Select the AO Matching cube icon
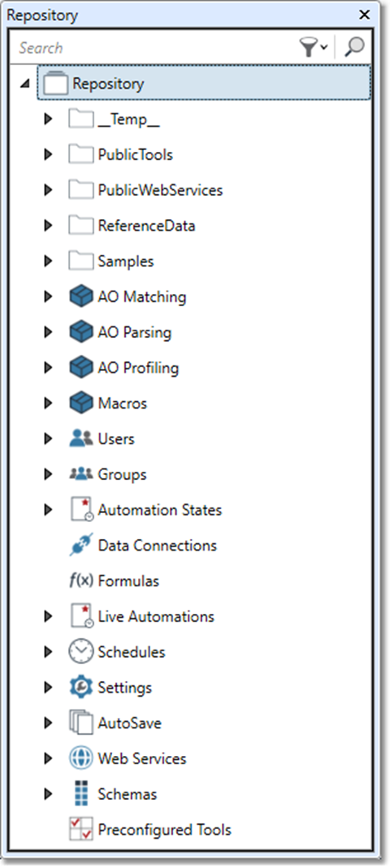 pyautogui.click(x=81, y=296)
